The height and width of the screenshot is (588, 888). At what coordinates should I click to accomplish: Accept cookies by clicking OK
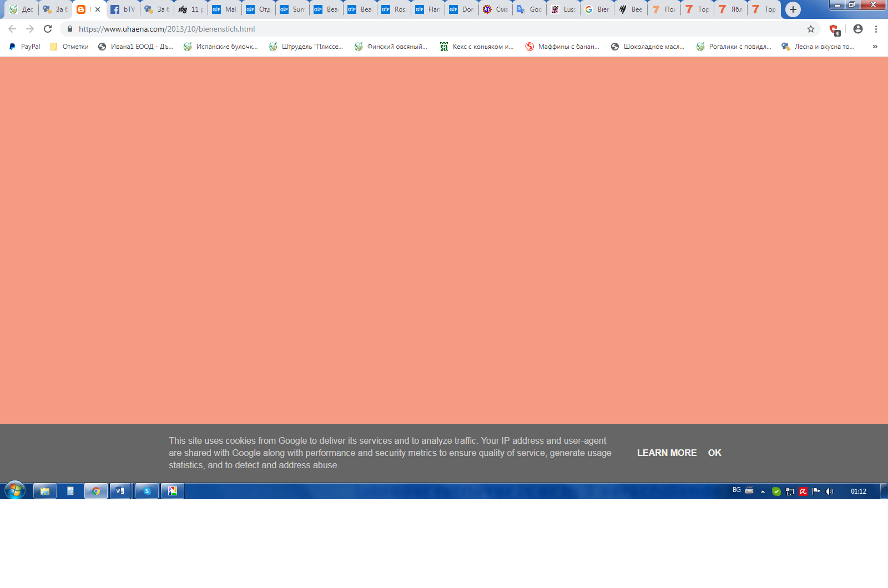714,453
